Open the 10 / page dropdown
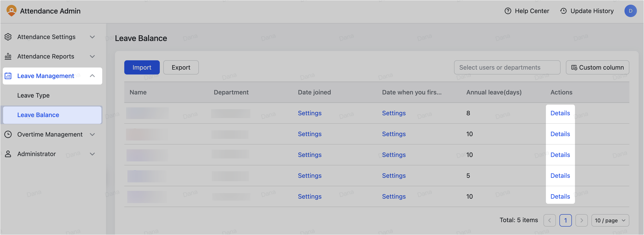644x235 pixels. [610, 220]
